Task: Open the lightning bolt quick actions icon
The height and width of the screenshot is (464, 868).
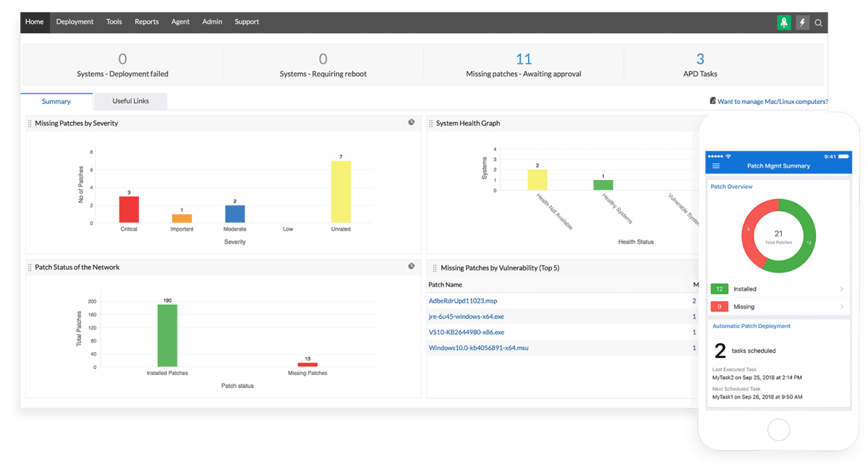Action: (802, 22)
